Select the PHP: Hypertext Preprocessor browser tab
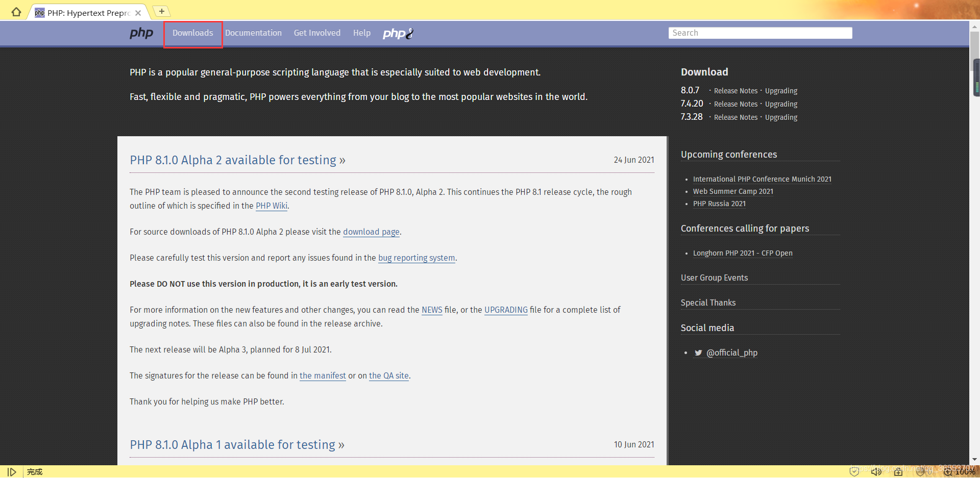980x478 pixels. tap(88, 13)
